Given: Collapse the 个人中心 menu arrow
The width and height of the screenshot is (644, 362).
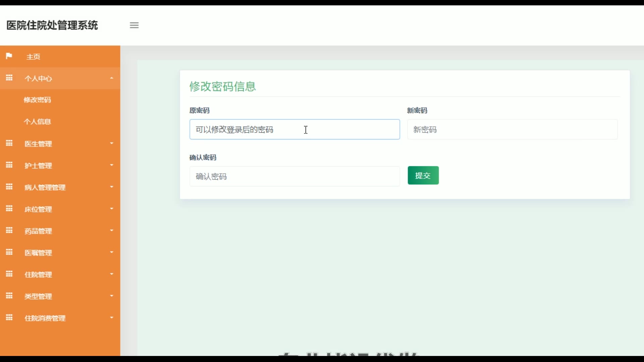Looking at the screenshot, I should 112,78.
